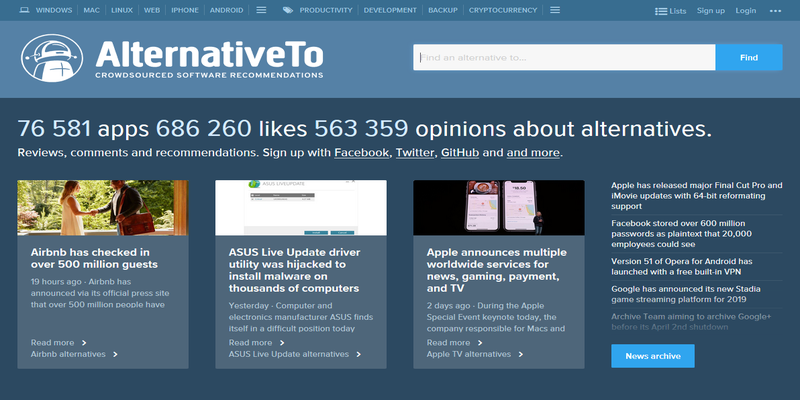Click arrow beside ASUS Live Update alternatives

(359, 354)
